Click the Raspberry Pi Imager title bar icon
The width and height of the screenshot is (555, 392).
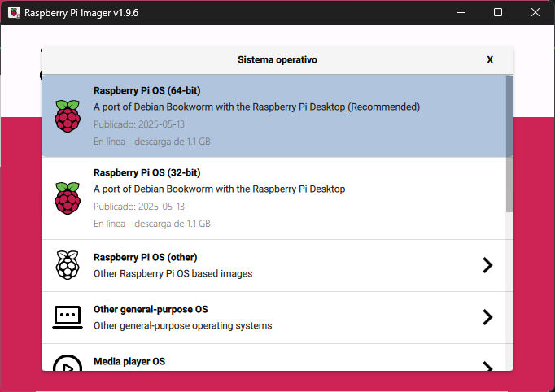(14, 13)
